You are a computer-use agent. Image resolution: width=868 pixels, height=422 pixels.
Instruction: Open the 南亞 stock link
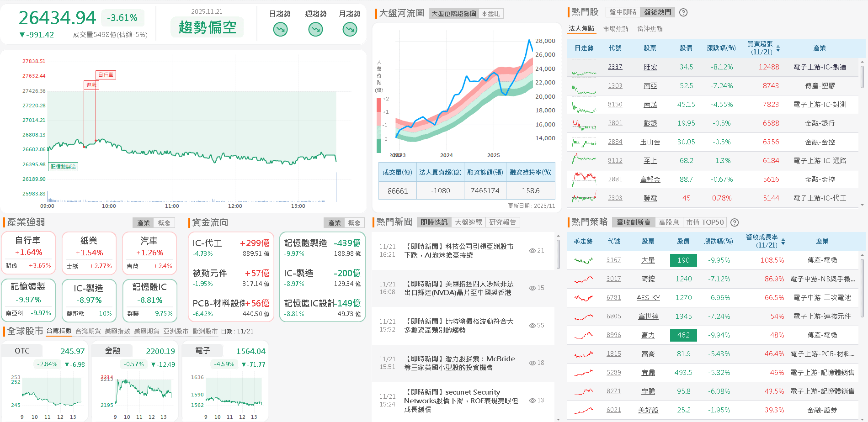[650, 85]
